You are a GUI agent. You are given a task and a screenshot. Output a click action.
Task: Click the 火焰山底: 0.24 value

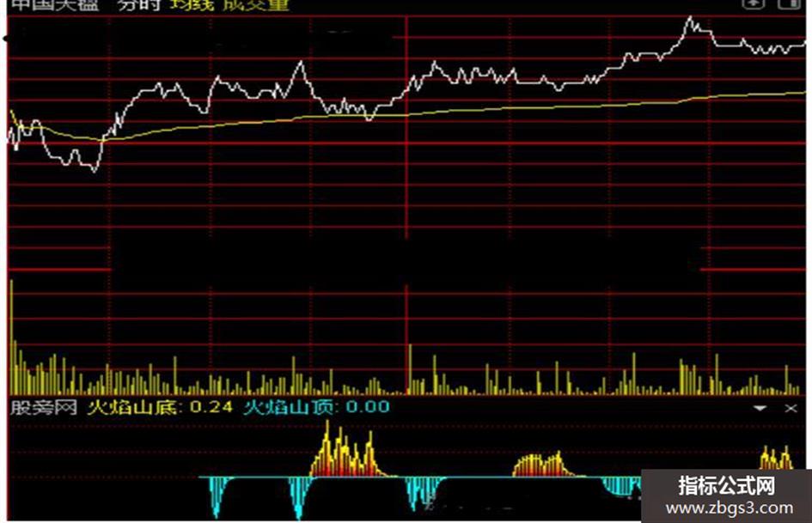160,407
